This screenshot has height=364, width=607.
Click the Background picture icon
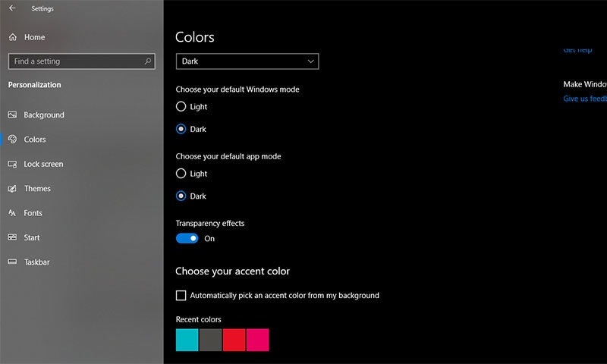[12, 115]
